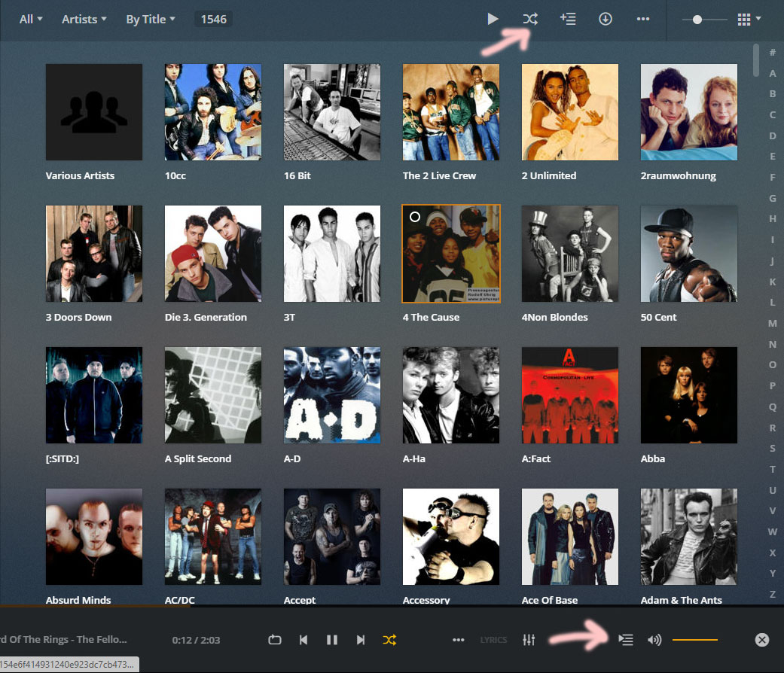Open the Accept artist thumbnail

[332, 536]
